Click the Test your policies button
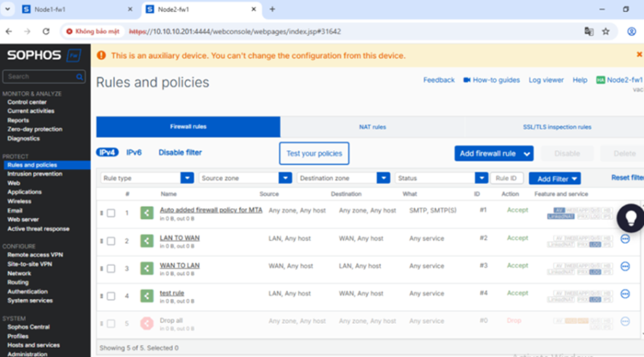644x357 pixels. pyautogui.click(x=314, y=153)
